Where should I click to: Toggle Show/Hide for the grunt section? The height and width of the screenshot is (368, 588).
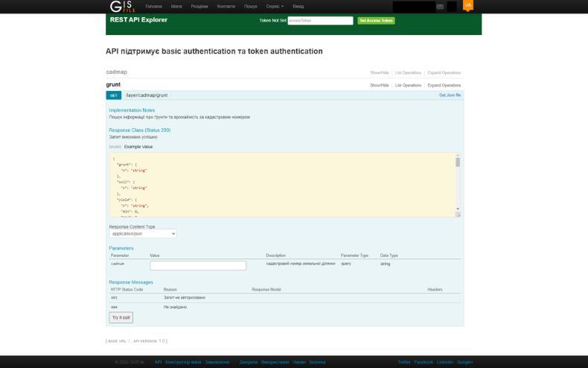point(379,85)
